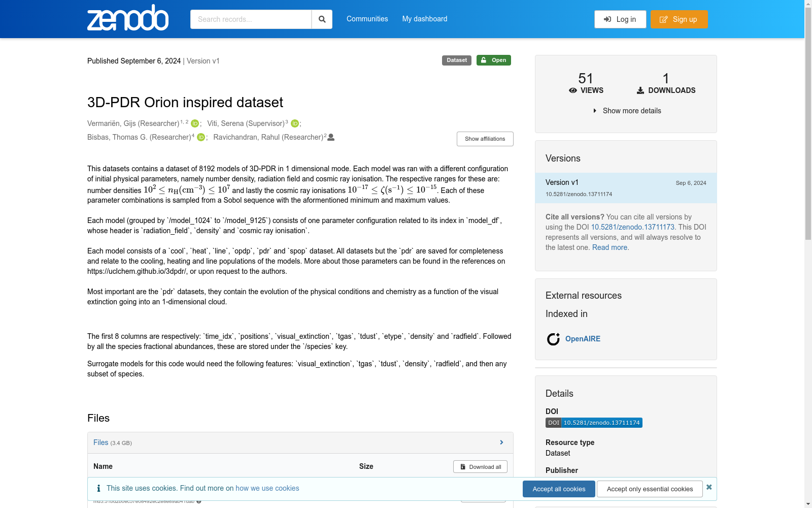Open author Vermariën, Gijs link
This screenshot has height=508, width=812.
tap(133, 123)
